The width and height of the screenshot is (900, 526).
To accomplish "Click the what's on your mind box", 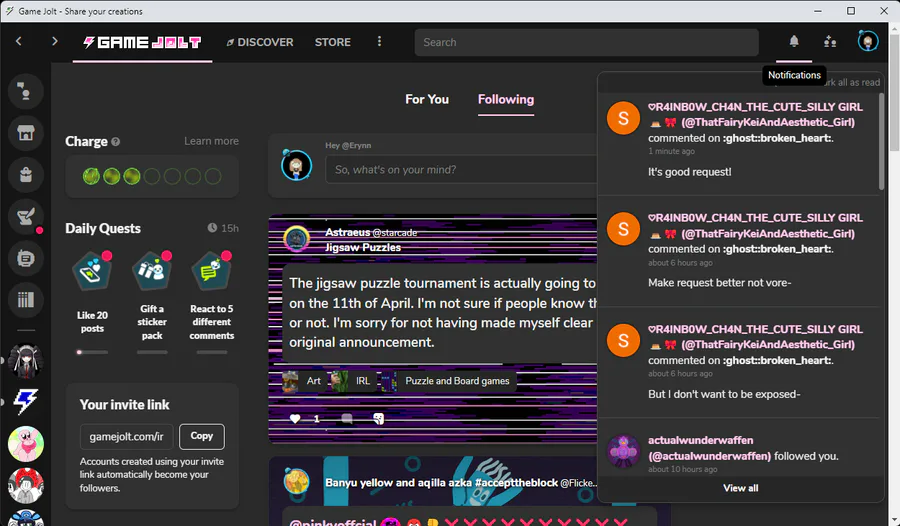I will click(x=461, y=170).
